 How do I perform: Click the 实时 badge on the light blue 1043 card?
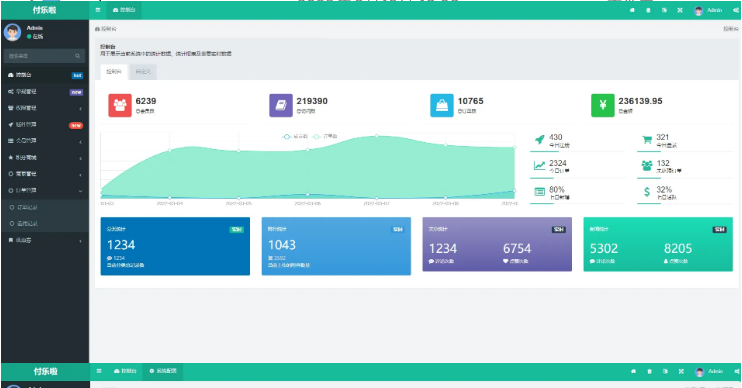coord(398,229)
